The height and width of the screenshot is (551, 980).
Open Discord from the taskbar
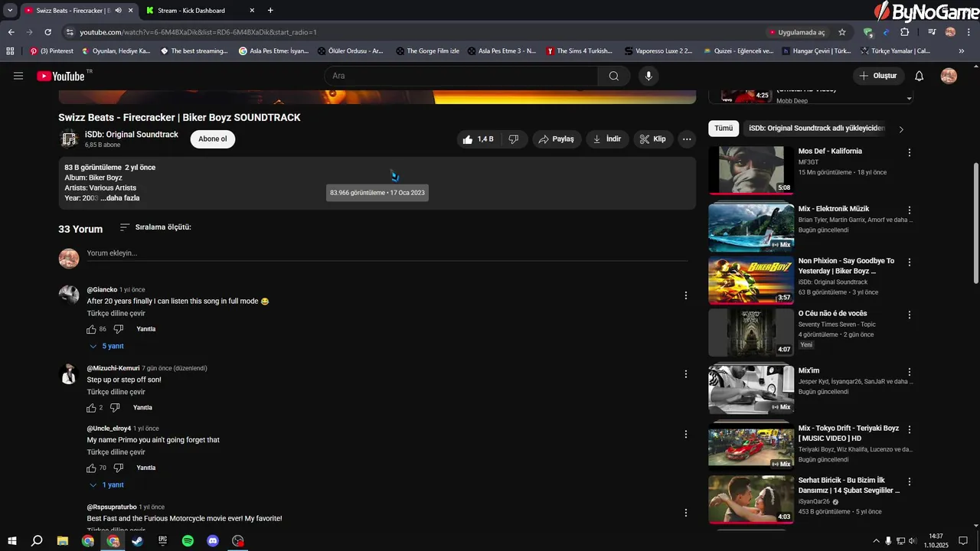pyautogui.click(x=213, y=541)
